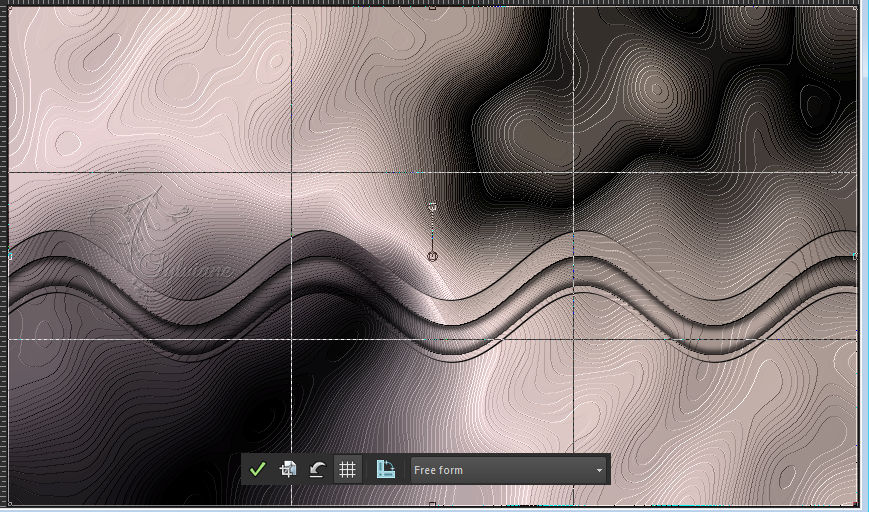
Task: Click the top rotation handle above pivot
Action: coord(433,207)
